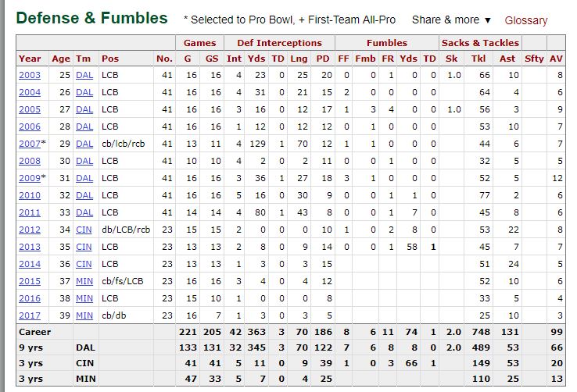Click DAL team link in 2003 row

pyautogui.click(x=84, y=75)
